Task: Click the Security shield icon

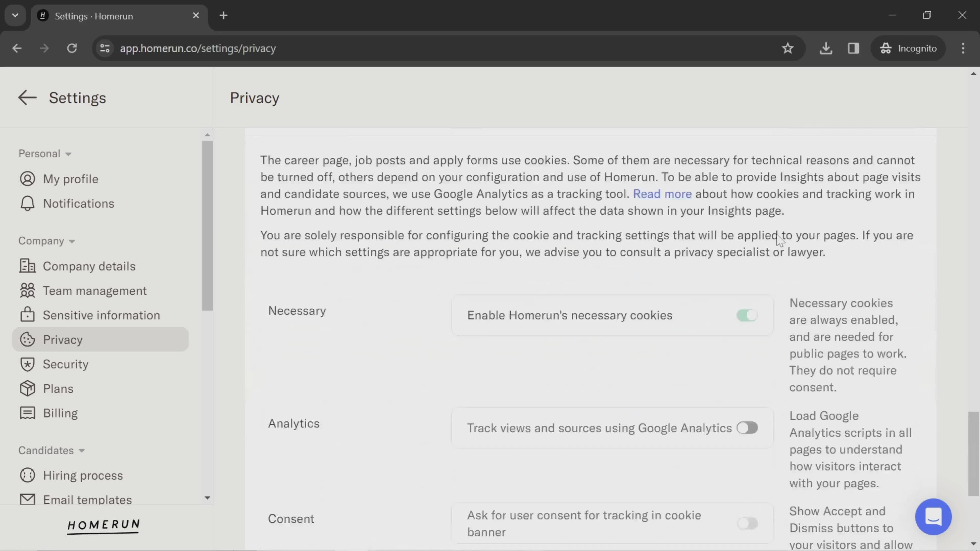Action: tap(27, 364)
